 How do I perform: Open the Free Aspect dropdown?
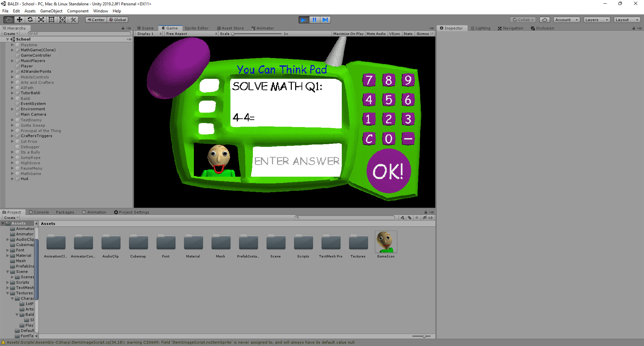[192, 34]
